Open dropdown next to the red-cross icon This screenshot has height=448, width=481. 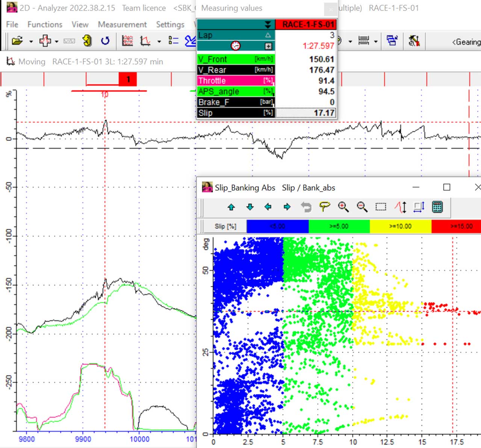pyautogui.click(x=57, y=41)
